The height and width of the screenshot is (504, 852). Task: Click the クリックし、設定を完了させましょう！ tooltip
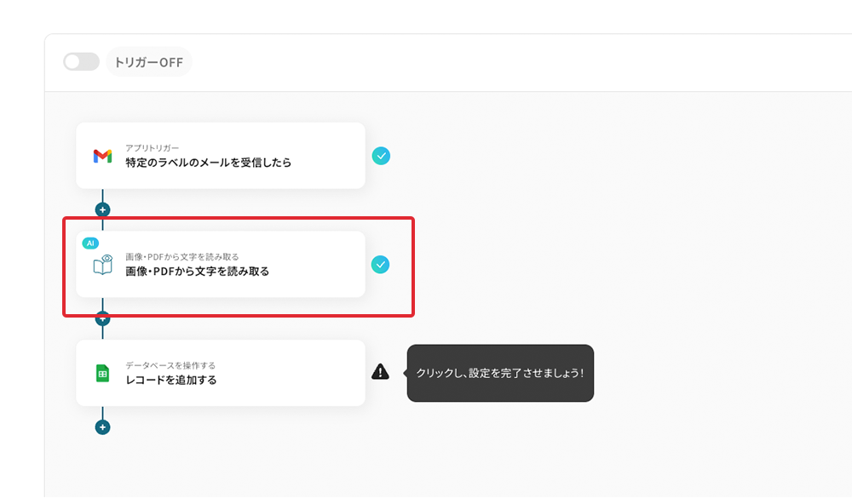pyautogui.click(x=500, y=373)
